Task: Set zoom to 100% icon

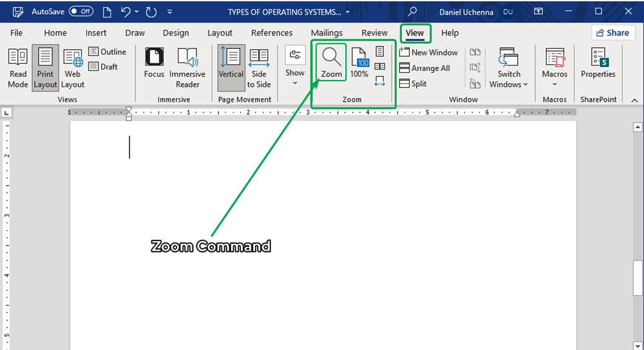Action: pos(359,63)
